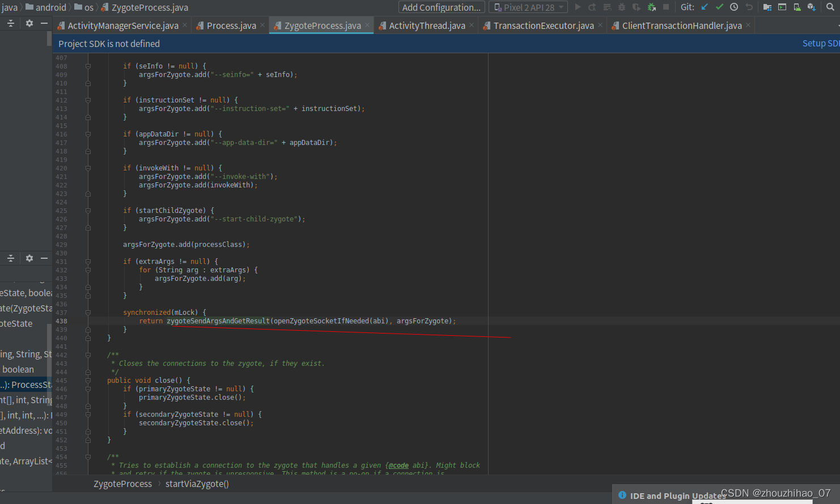The width and height of the screenshot is (840, 504).
Task: Open Git Show History clock icon
Action: pos(734,7)
